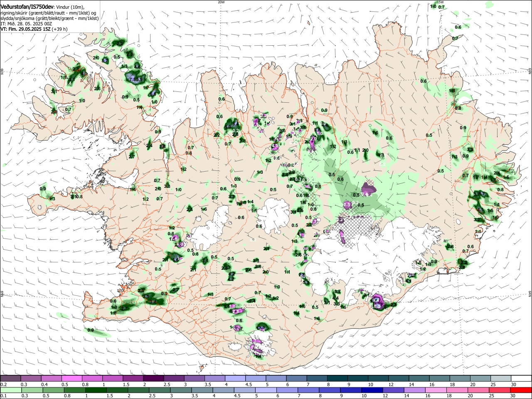532x399 pixels.
Task: Pick the bottom-row red swatch between 25 and 30
Action: click(x=500, y=390)
